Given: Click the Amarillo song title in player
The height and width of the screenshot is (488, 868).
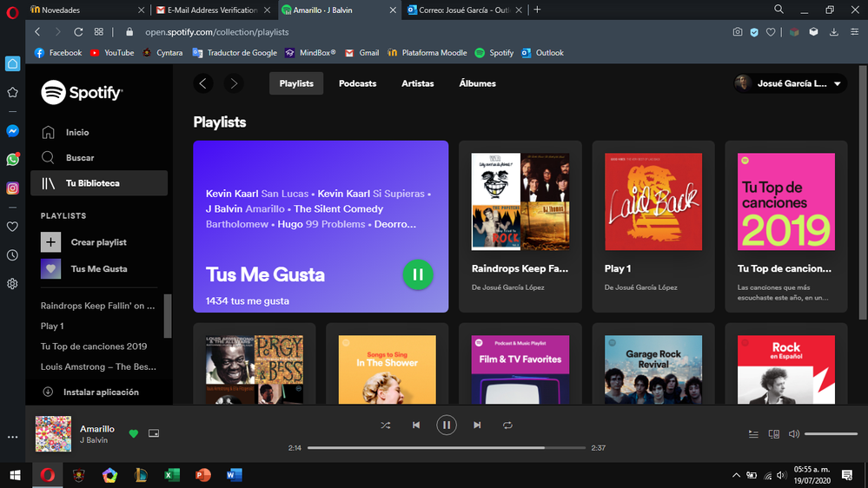Looking at the screenshot, I should click(96, 429).
